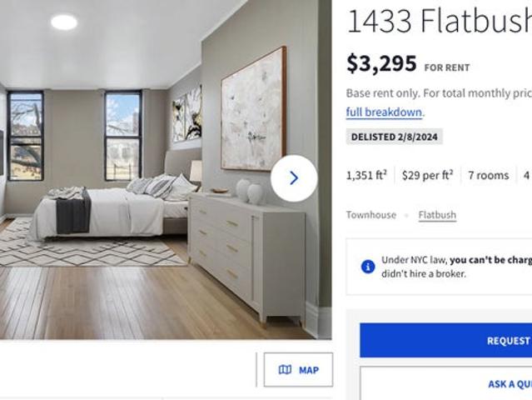
Task: Click the FOR RENT label
Action: [447, 67]
